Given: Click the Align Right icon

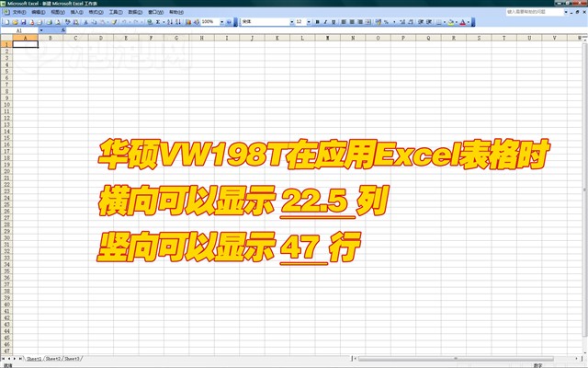Looking at the screenshot, I should (360, 22).
